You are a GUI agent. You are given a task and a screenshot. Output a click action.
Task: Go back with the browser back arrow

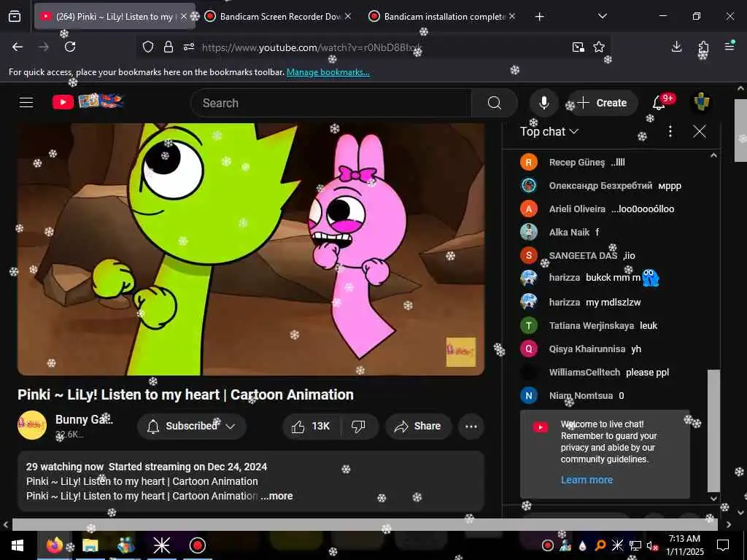(x=18, y=47)
